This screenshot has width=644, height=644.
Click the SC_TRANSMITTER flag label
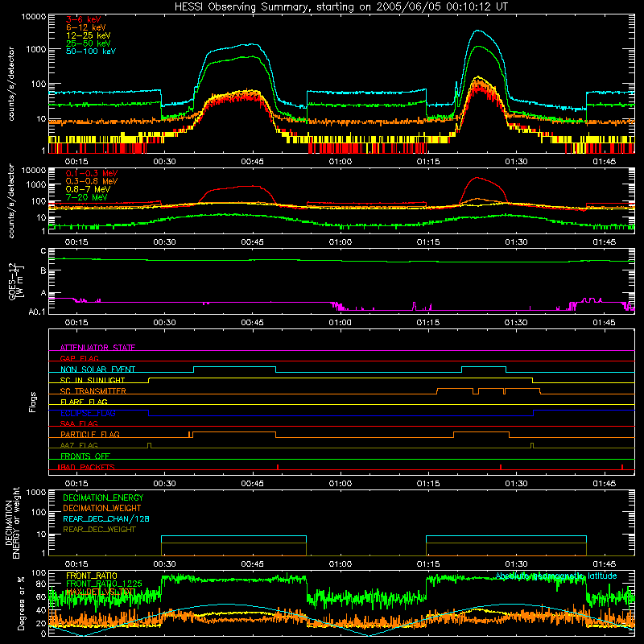93,390
